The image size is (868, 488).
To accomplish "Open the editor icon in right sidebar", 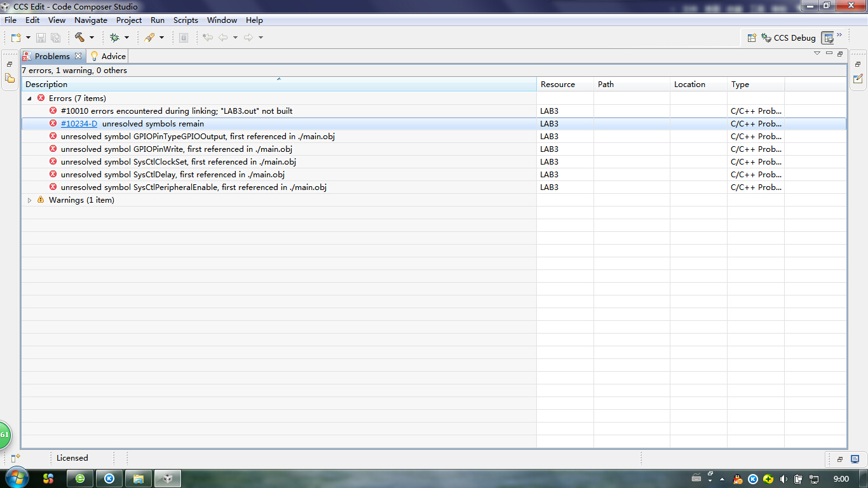I will point(858,78).
